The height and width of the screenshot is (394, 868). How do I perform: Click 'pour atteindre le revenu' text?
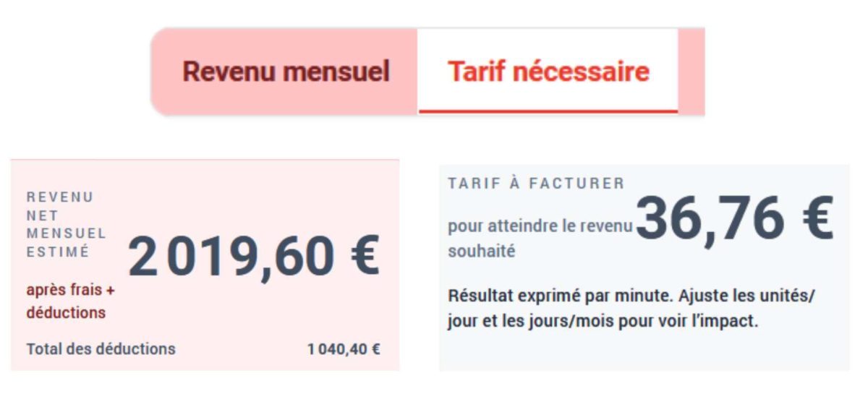540,226
